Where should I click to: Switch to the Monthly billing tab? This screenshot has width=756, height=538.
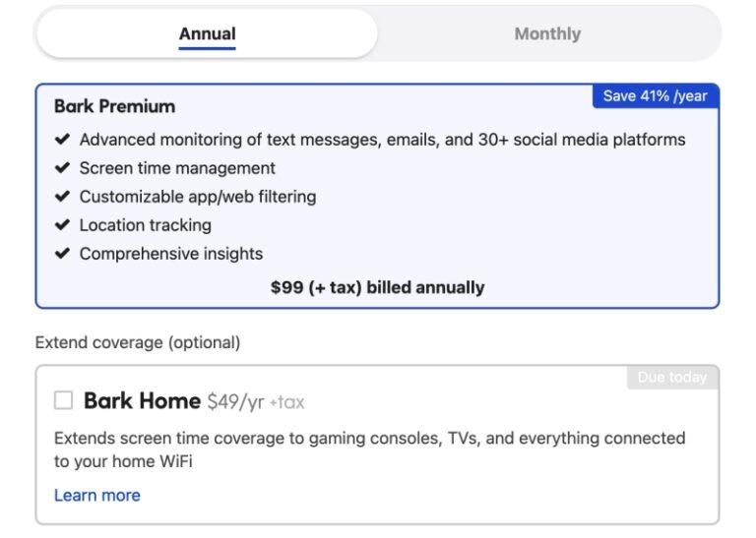[547, 34]
